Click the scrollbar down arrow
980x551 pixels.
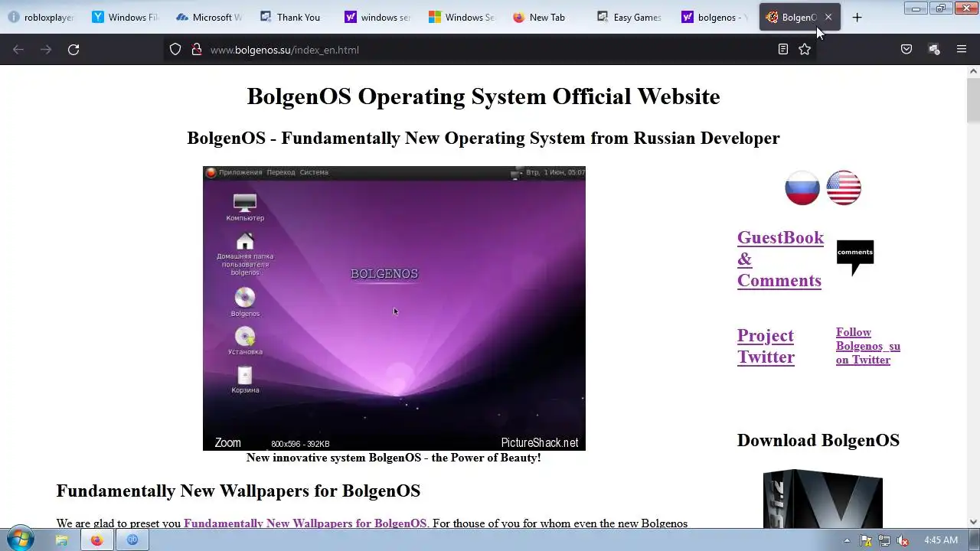973,522
